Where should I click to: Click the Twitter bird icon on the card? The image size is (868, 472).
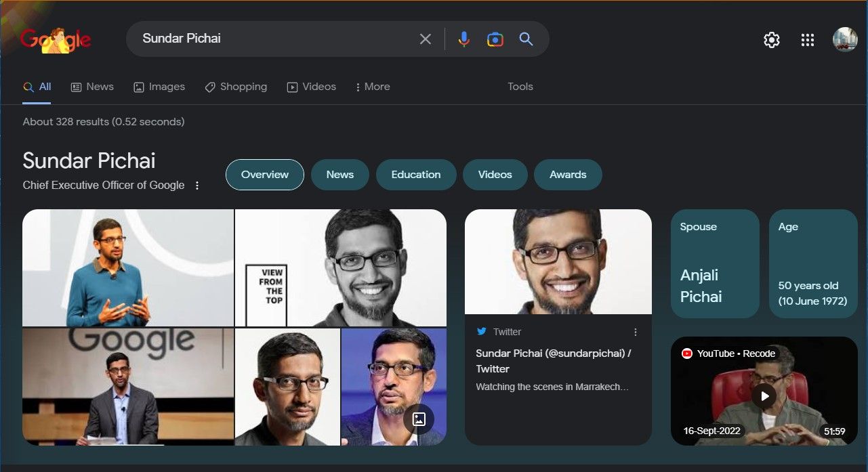point(482,331)
